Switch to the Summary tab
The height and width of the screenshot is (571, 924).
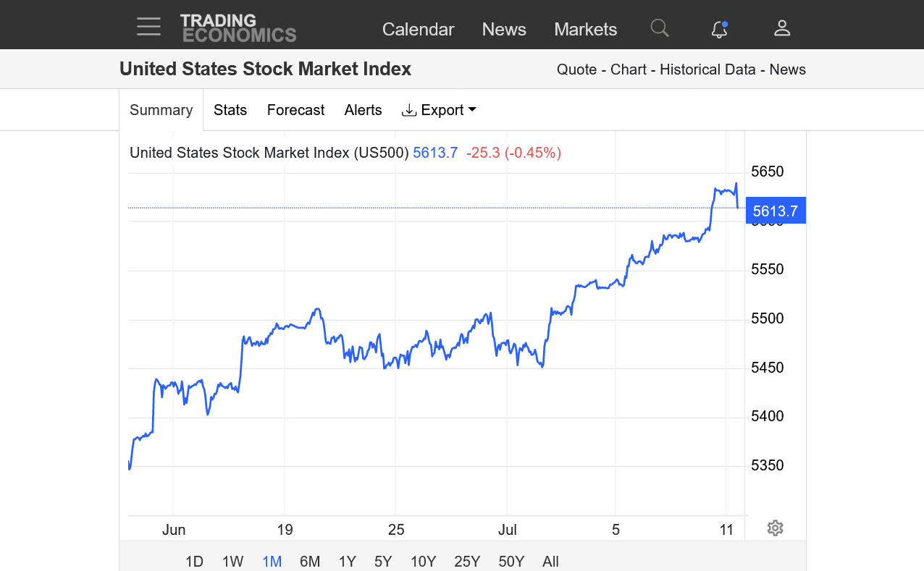(161, 110)
